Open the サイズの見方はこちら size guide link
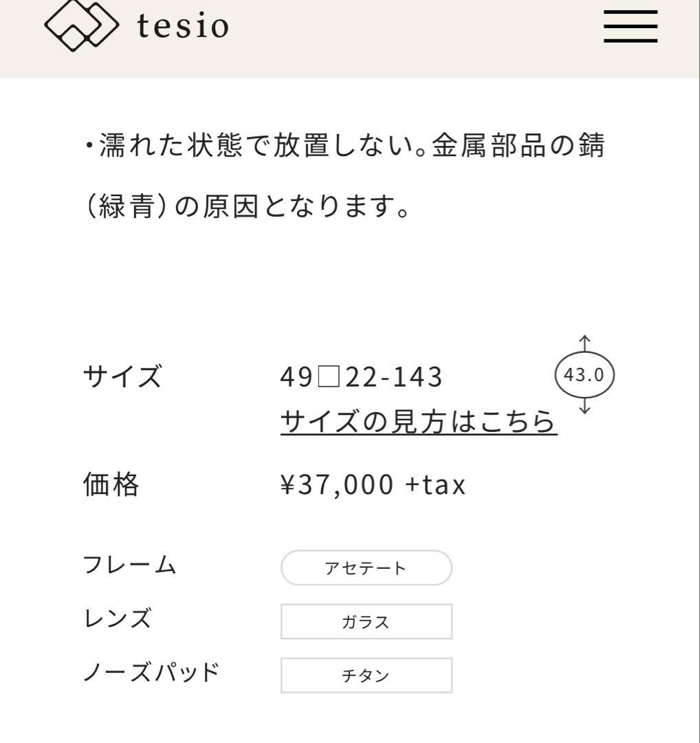This screenshot has height=743, width=700. pyautogui.click(x=417, y=422)
